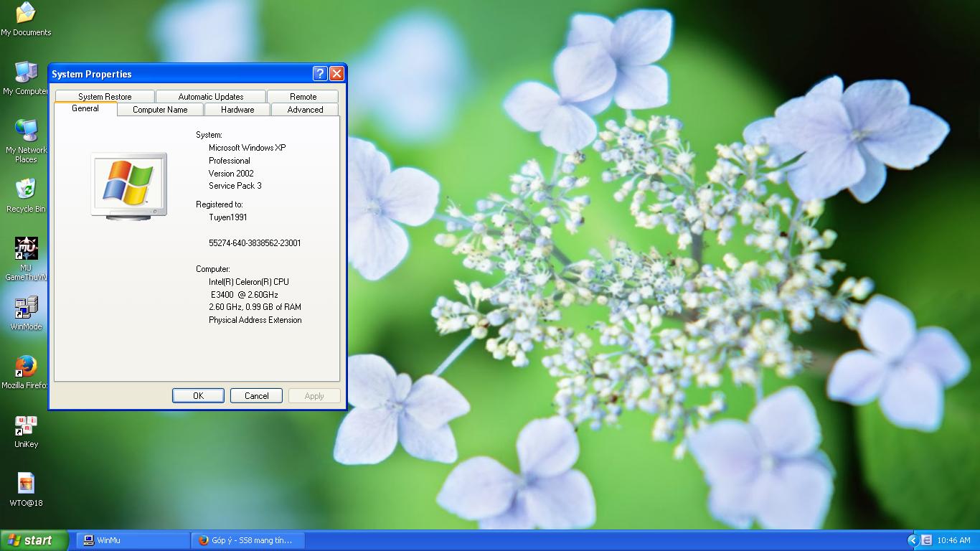The height and width of the screenshot is (551, 980).
Task: Click the 'Version 2002' text
Action: (231, 174)
